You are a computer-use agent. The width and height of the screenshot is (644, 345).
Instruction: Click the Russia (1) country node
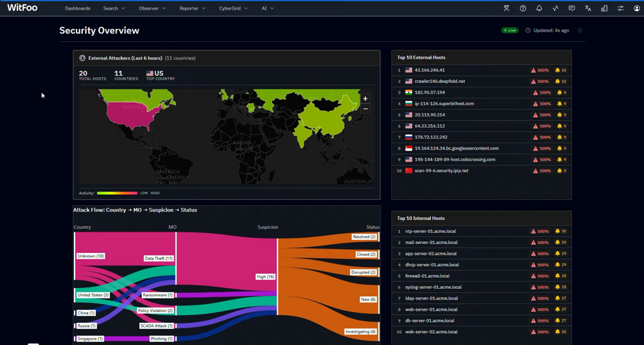pyautogui.click(x=86, y=326)
